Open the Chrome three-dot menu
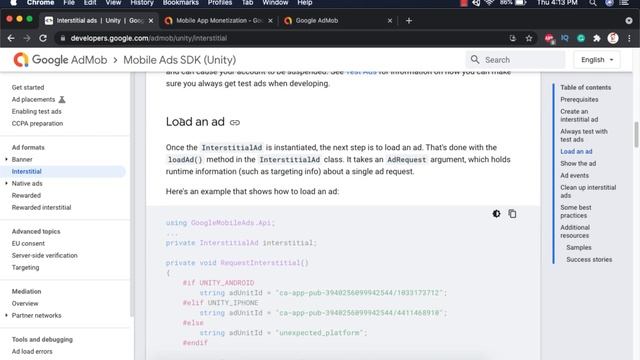The width and height of the screenshot is (640, 360). click(629, 38)
